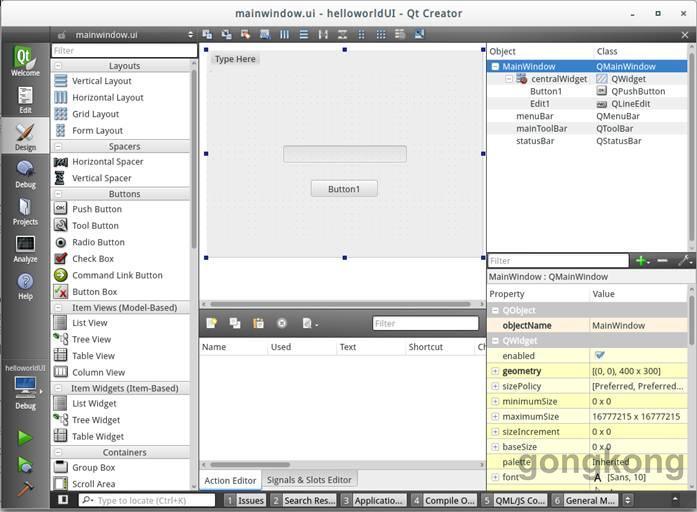This screenshot has height=512, width=697.
Task: Select the Edit Widgets toolbar icon
Action: [x=207, y=34]
